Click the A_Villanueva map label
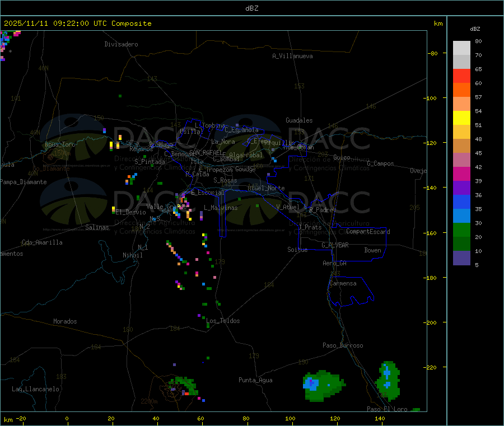Viewport: 504px width, 426px height. click(292, 56)
